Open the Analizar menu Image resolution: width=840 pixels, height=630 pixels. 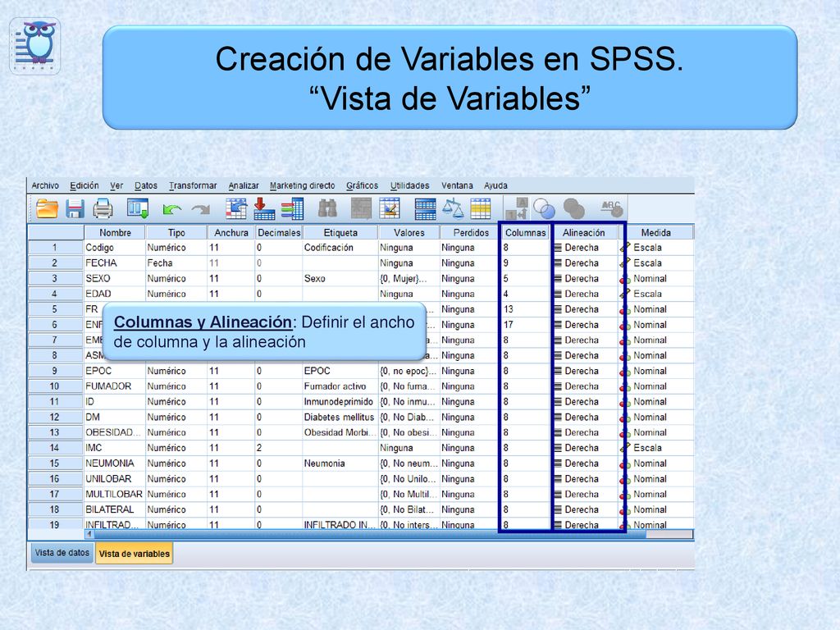pos(243,185)
